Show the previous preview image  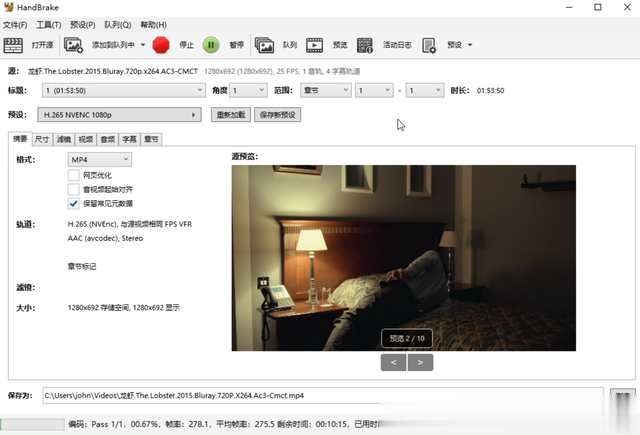[393, 362]
